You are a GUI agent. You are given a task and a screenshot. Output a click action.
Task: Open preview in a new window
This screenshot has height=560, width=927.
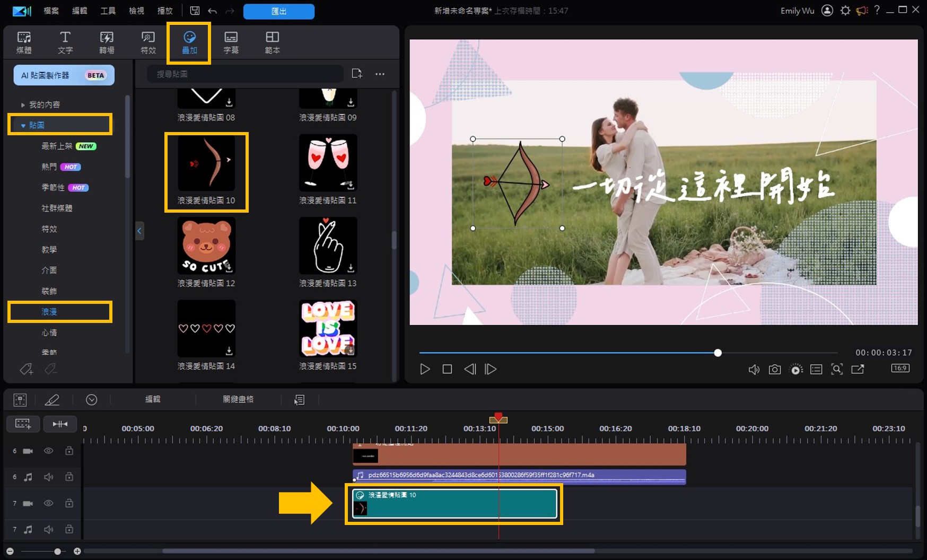(858, 369)
